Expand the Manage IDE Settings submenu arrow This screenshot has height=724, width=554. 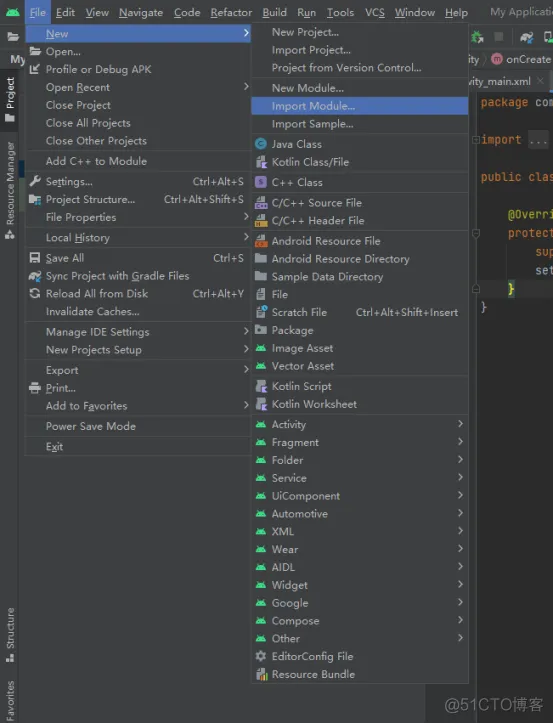pos(246,331)
